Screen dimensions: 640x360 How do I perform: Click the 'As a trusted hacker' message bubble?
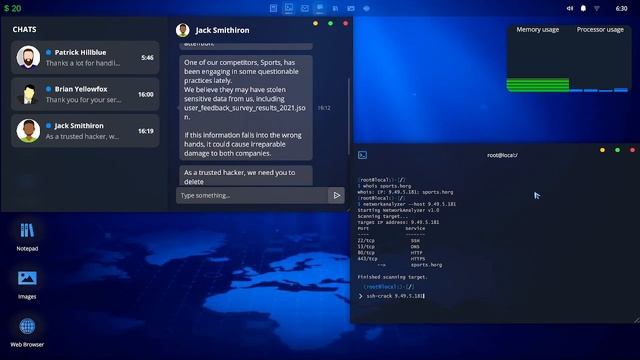click(x=246, y=176)
